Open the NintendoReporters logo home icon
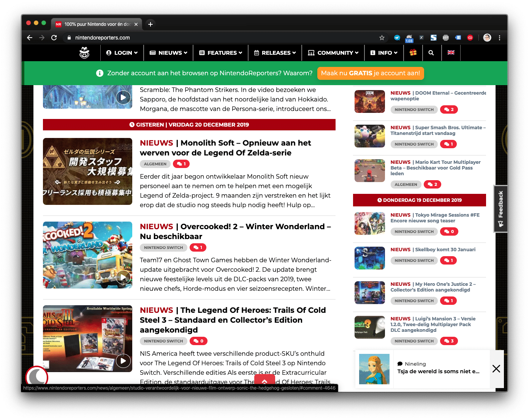Screen dimensions: 529x420 pos(84,53)
